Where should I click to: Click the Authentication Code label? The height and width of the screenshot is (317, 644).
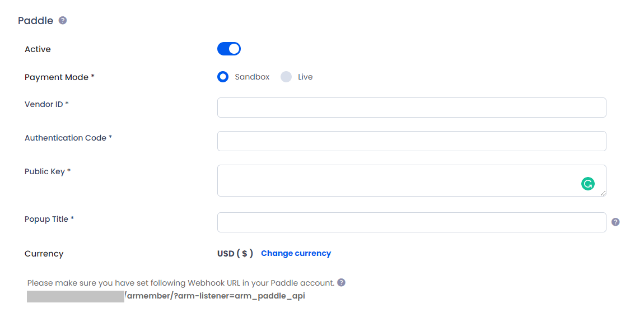(x=68, y=138)
